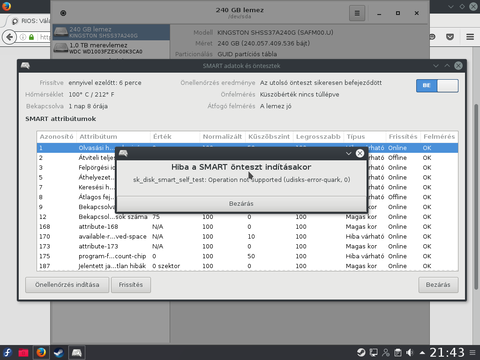Click the round app menu button in Disks header

63,13
